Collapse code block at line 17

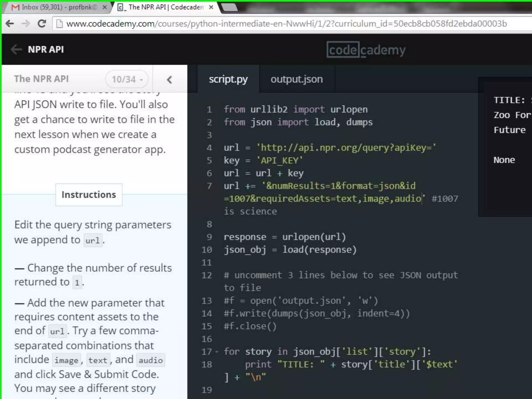click(x=217, y=352)
